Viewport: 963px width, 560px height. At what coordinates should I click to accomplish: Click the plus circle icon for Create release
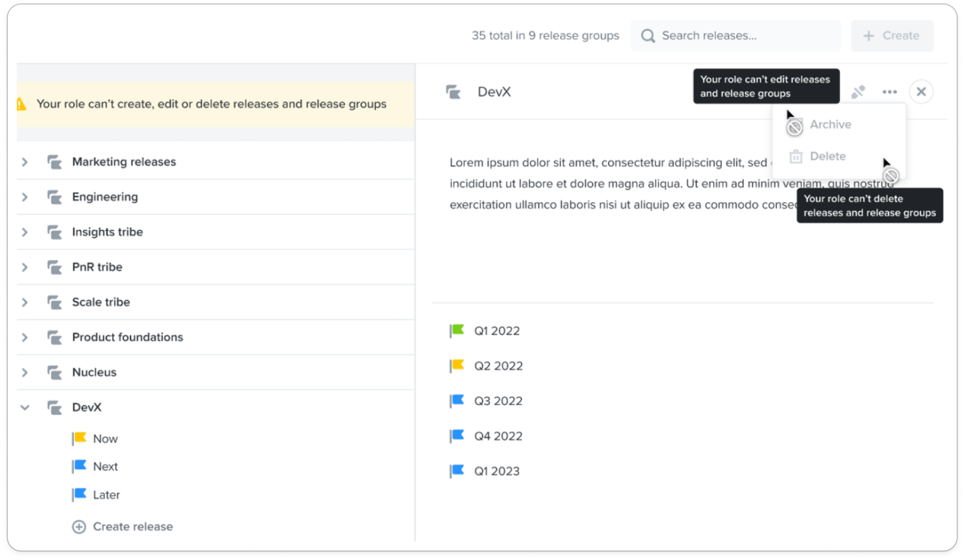coord(79,527)
